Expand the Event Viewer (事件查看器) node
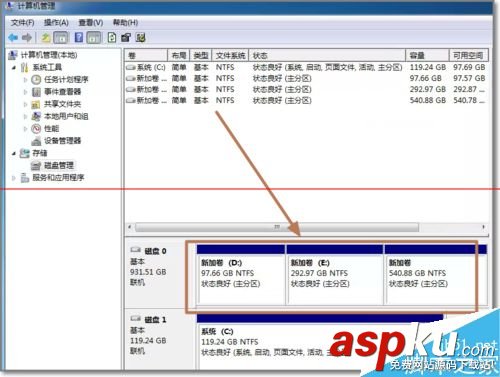Image resolution: width=500 pixels, height=377 pixels. point(25,92)
